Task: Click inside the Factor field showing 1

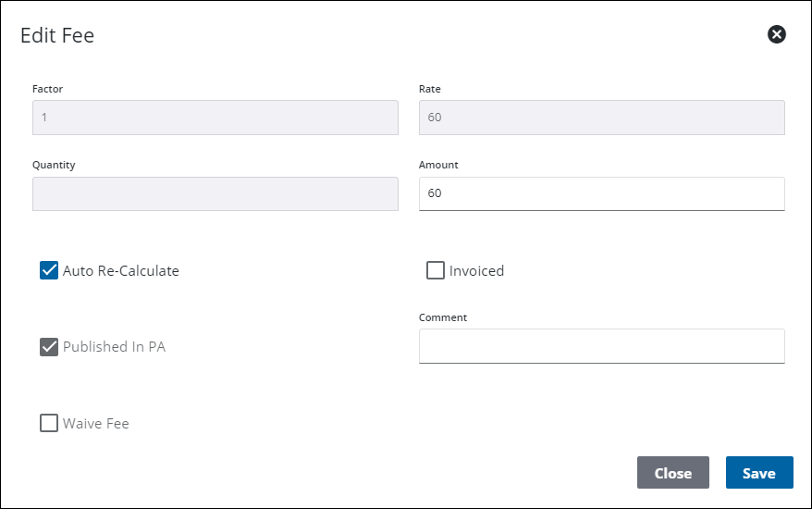Action: (x=215, y=118)
